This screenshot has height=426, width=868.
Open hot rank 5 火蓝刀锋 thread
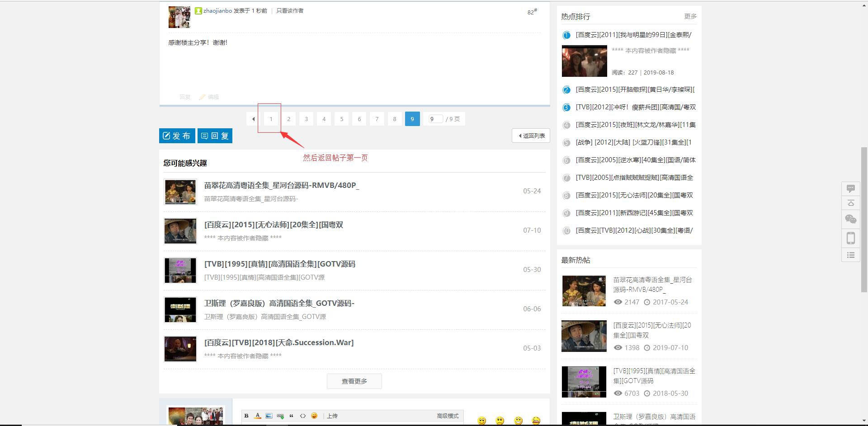pyautogui.click(x=634, y=142)
